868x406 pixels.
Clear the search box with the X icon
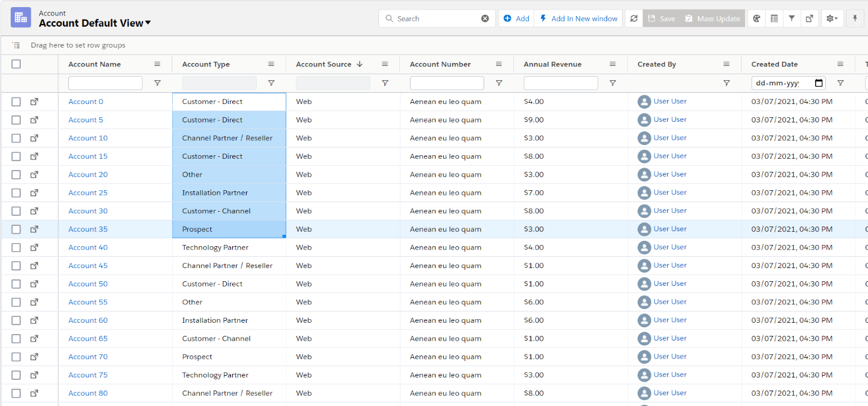pyautogui.click(x=485, y=18)
